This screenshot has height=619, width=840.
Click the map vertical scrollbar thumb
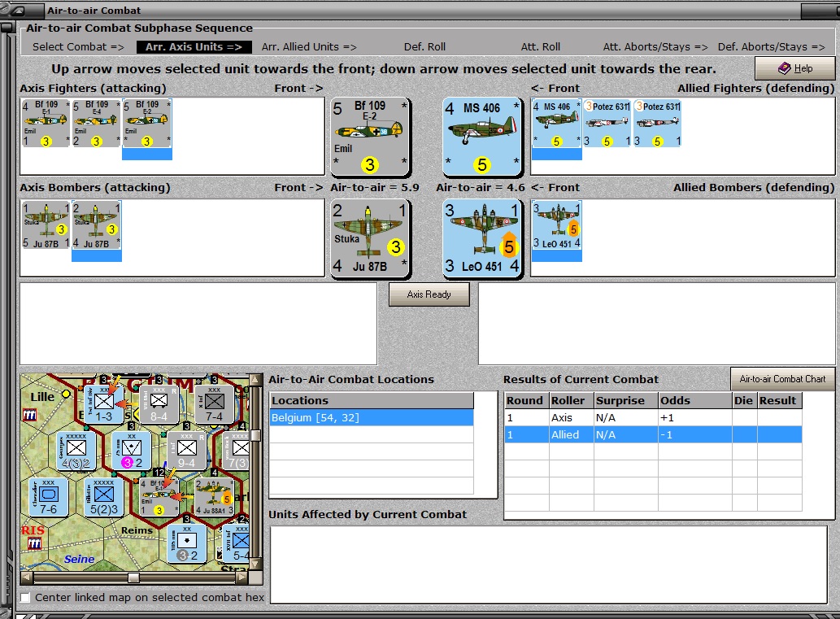tap(255, 436)
